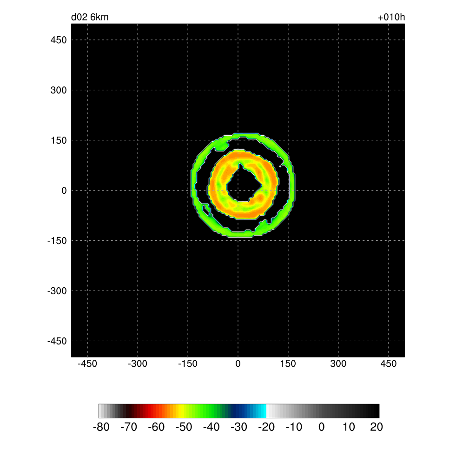Viewport: 476px width, 476px height.
Task: Click the colorbar label -20
Action: [x=266, y=427]
